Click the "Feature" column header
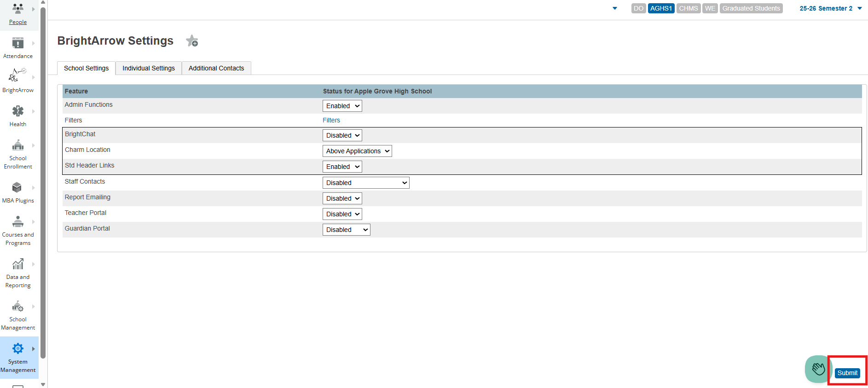Viewport: 868px width, 388px height. 76,91
